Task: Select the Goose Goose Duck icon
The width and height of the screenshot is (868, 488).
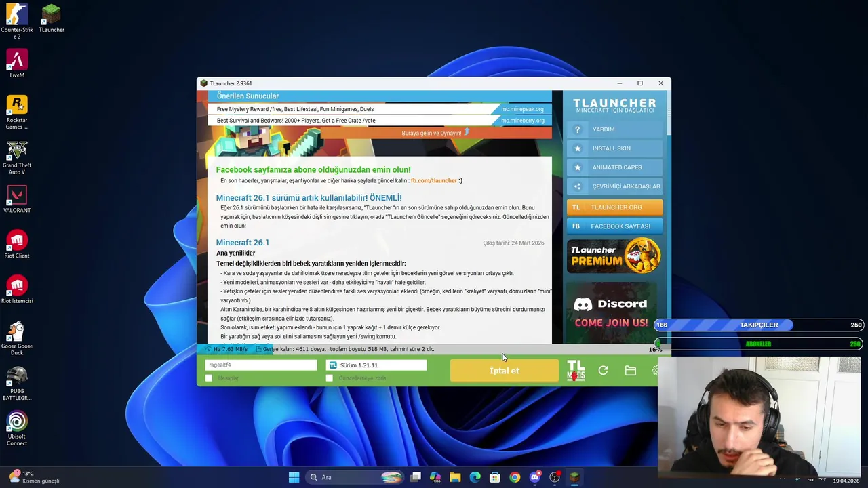Action: (17, 338)
